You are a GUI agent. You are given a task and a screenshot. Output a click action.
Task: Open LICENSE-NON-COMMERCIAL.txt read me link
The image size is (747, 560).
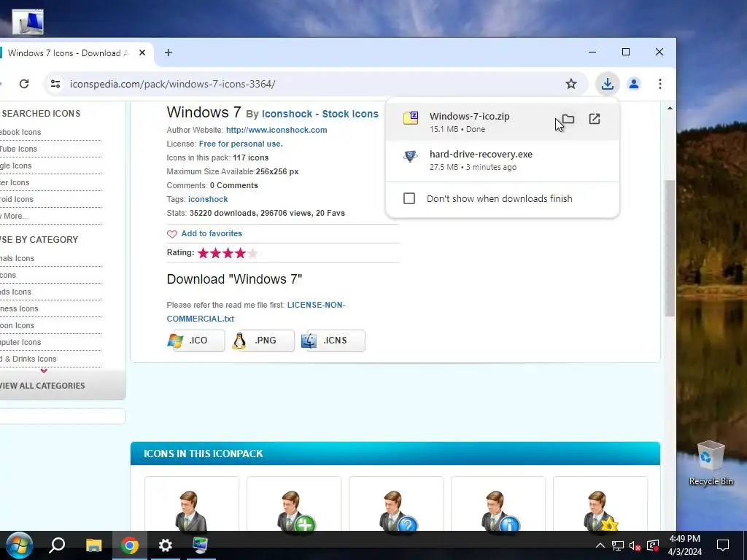click(x=256, y=311)
